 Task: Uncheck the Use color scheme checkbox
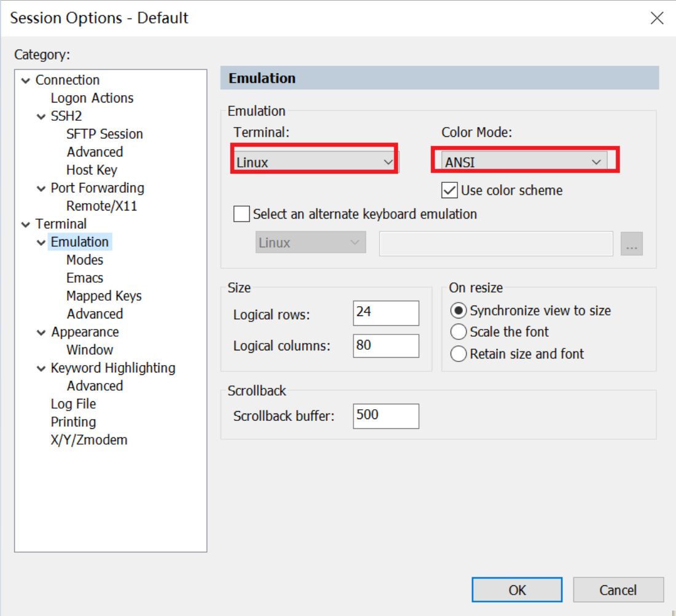449,190
